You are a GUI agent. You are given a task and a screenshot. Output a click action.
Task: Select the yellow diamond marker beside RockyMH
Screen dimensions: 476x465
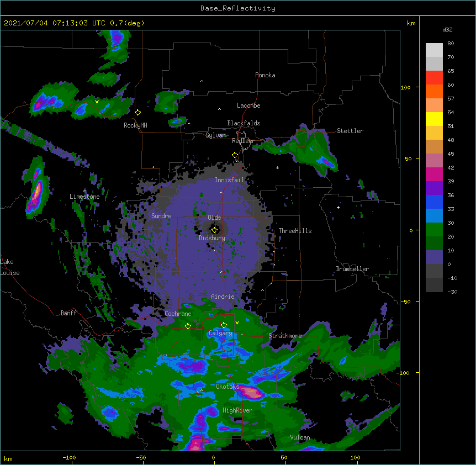pyautogui.click(x=138, y=113)
